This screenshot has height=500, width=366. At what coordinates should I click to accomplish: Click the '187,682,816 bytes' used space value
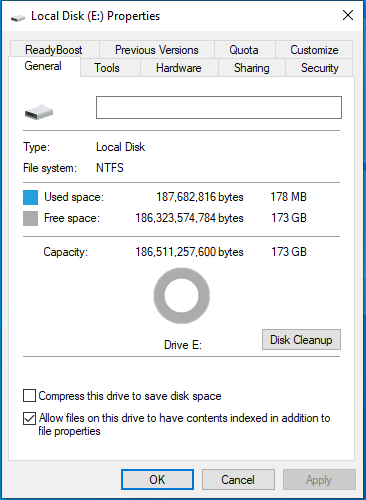pos(200,197)
